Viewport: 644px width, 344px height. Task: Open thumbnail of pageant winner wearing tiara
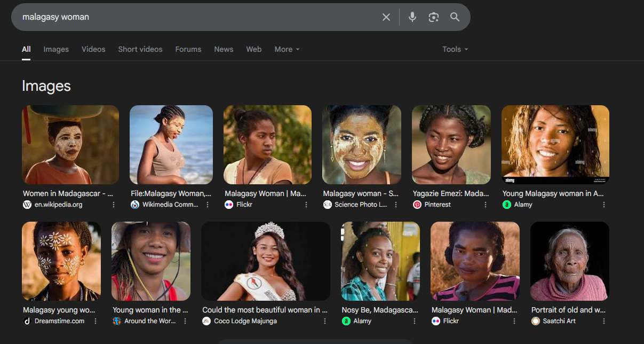pos(266,261)
